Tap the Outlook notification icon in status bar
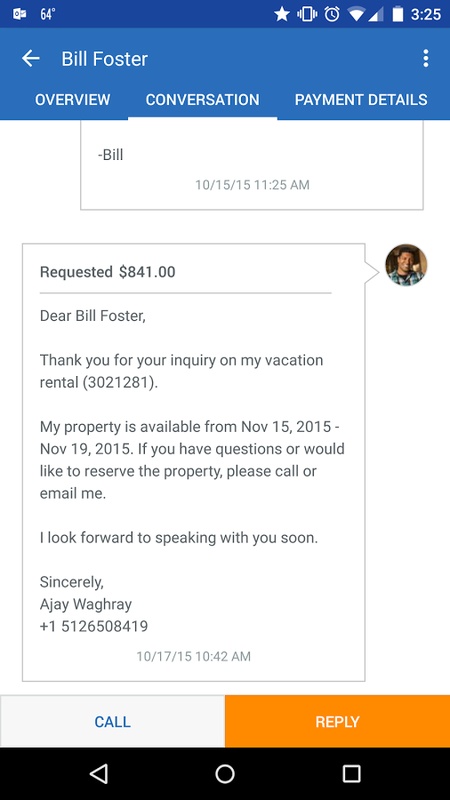450x800 pixels. click(x=19, y=14)
